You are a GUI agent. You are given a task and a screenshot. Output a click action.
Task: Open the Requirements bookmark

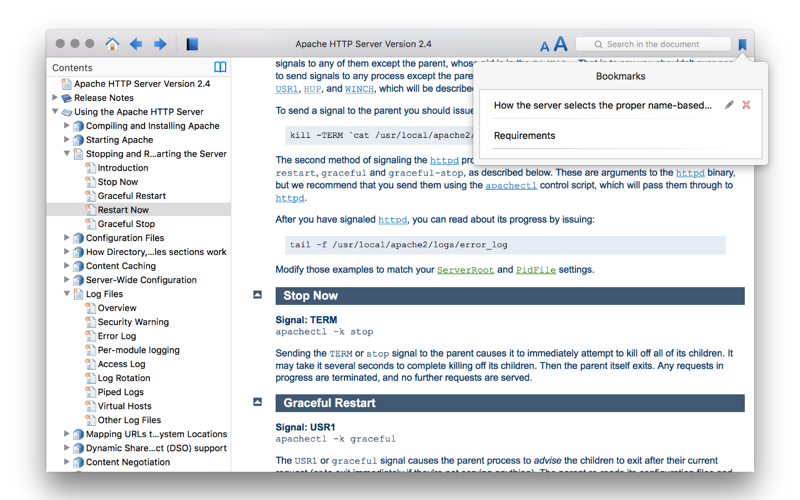pos(524,136)
